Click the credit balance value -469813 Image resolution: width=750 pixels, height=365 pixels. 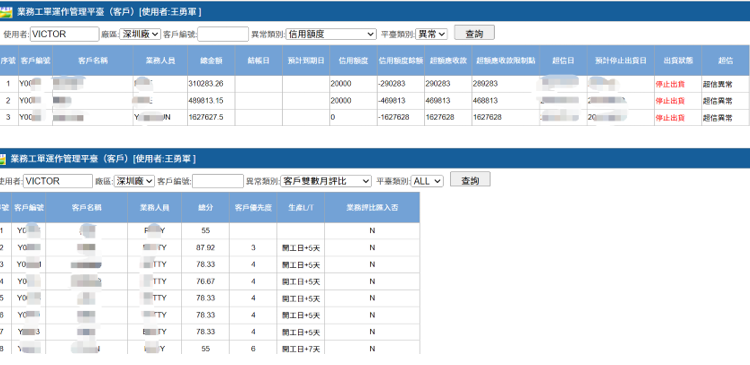coord(391,101)
